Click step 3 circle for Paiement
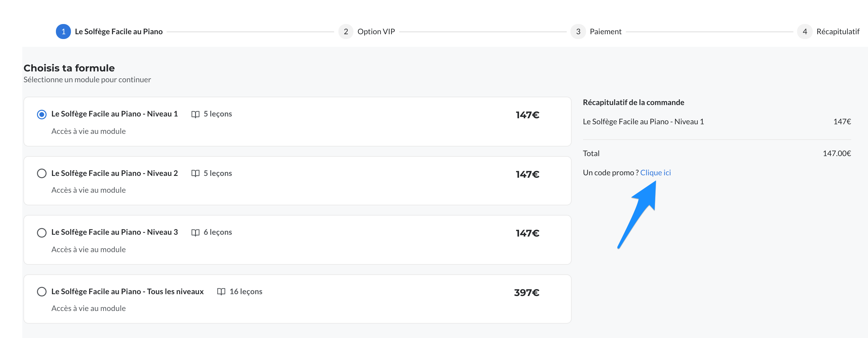Screen dimensions: 868x338 coord(578,32)
